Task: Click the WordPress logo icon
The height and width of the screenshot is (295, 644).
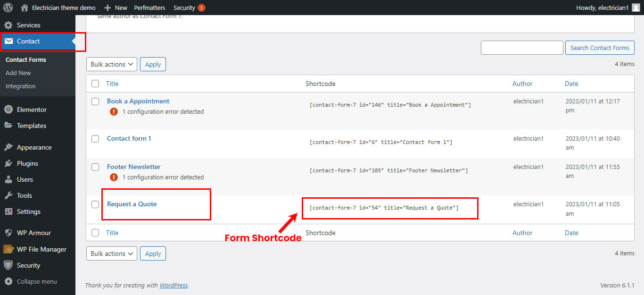Action: [8, 8]
